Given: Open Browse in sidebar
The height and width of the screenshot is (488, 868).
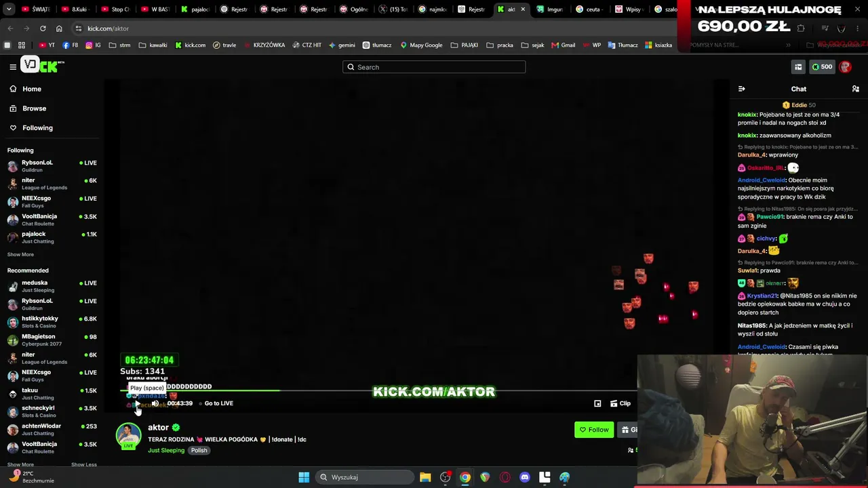Looking at the screenshot, I should 34,108.
